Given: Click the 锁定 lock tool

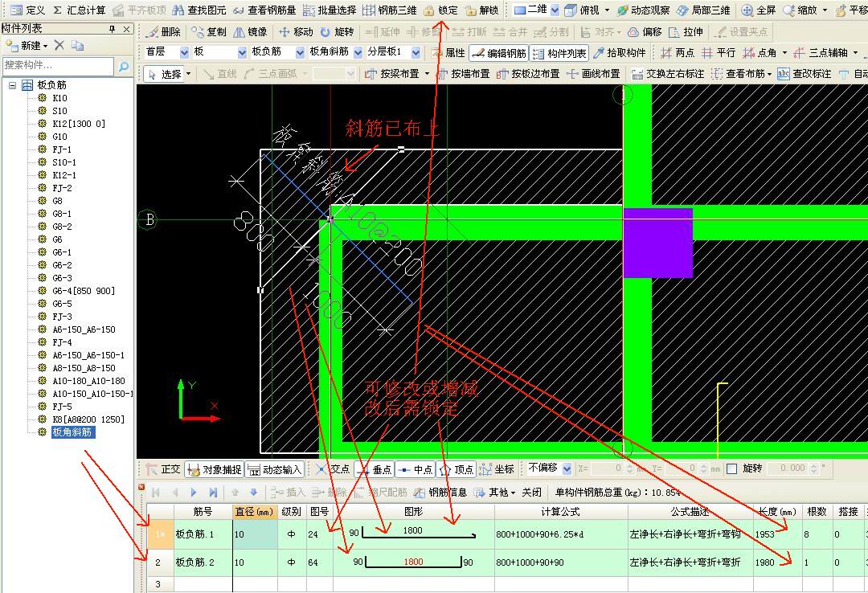Looking at the screenshot, I should pyautogui.click(x=440, y=10).
